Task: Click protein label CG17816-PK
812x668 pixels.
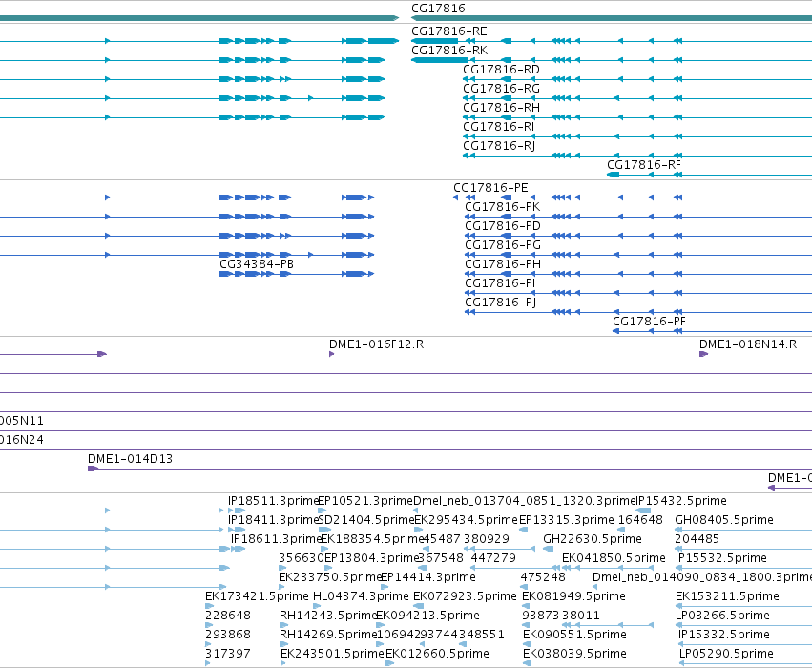Action: pyautogui.click(x=502, y=207)
